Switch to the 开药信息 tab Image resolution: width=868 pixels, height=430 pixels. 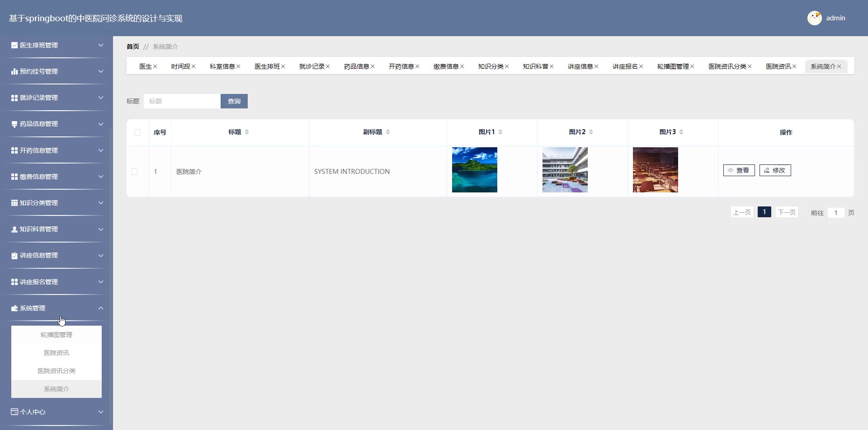[x=401, y=66]
